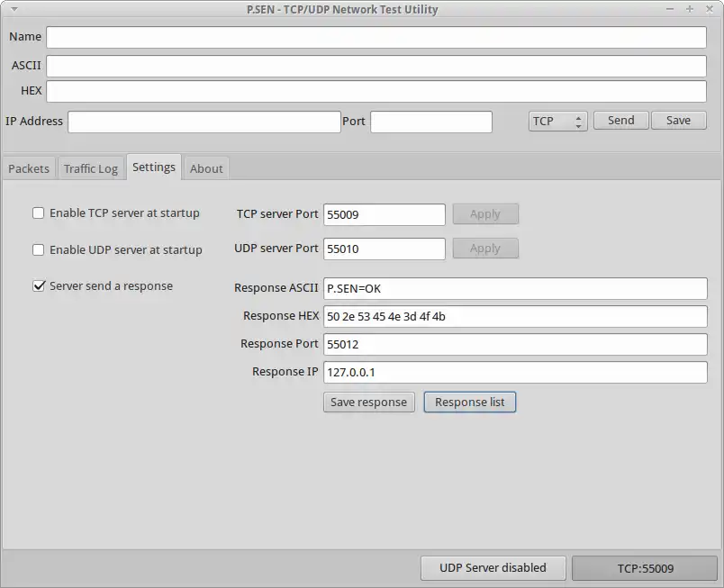Viewport: 724px width, 588px height.
Task: Click the Send button
Action: pyautogui.click(x=621, y=121)
